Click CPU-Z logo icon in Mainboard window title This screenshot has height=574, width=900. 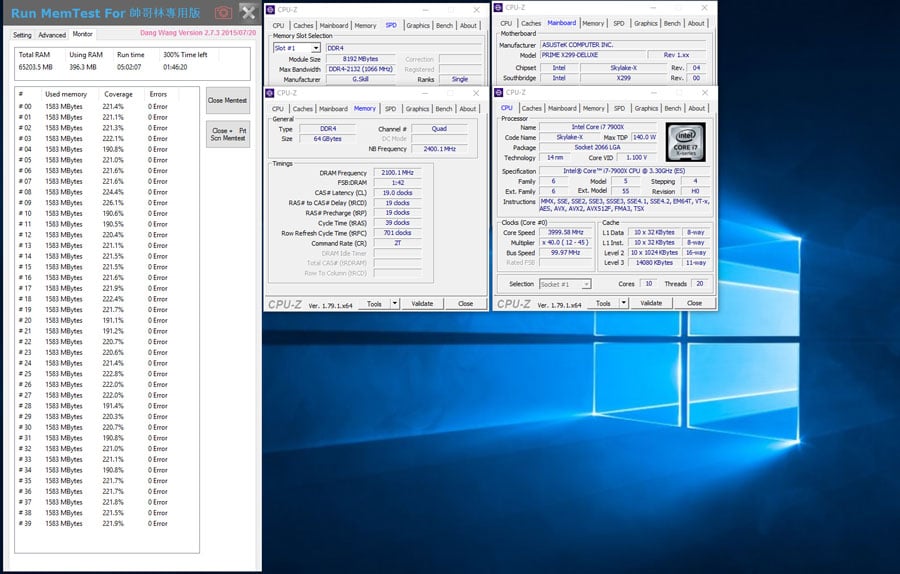click(x=498, y=7)
